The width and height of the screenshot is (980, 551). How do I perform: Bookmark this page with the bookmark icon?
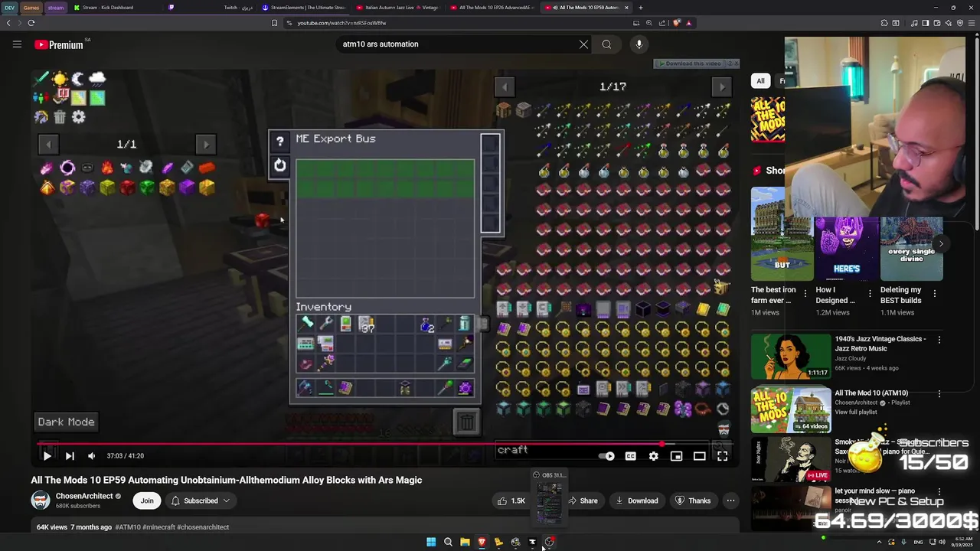[274, 23]
